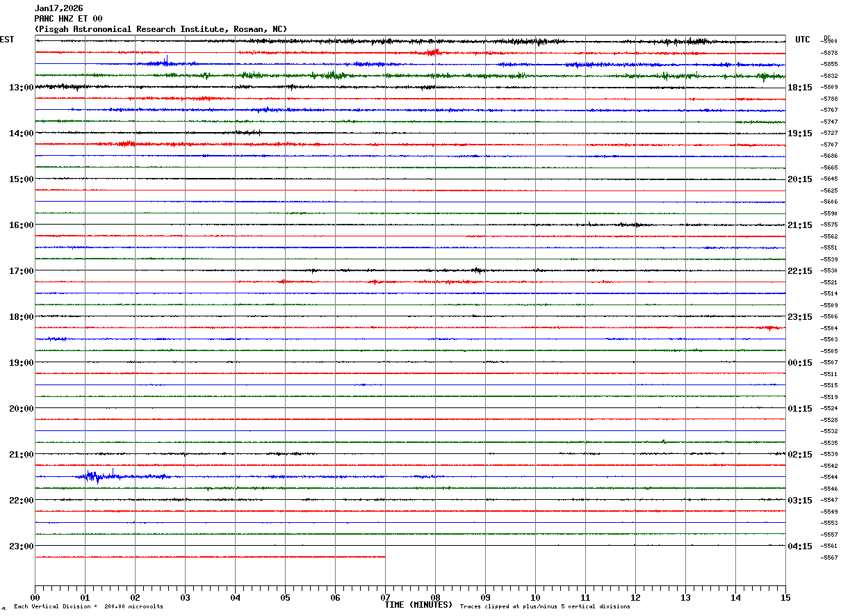Click the DC offset value -5514

829,293
